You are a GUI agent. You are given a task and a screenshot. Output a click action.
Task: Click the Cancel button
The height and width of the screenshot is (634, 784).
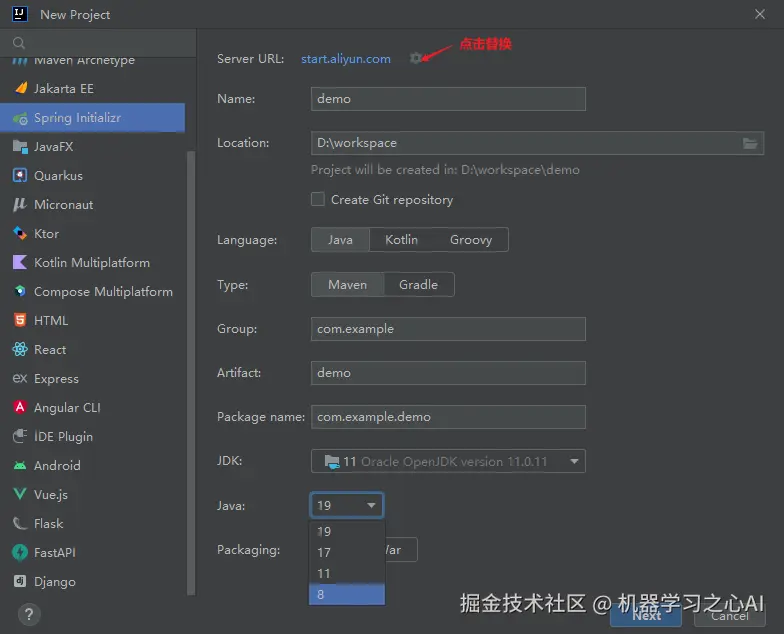pyautogui.click(x=730, y=616)
